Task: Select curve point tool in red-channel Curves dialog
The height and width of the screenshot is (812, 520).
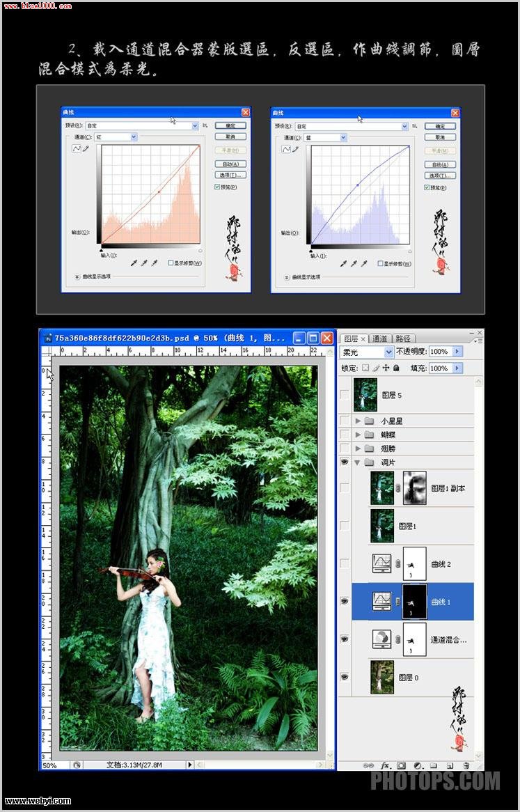Action: point(77,148)
